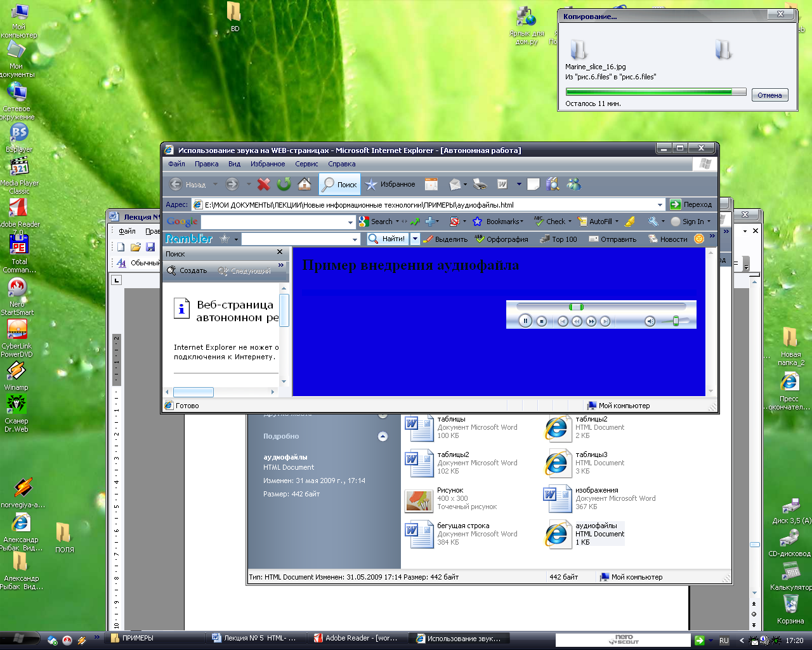Image resolution: width=812 pixels, height=650 pixels.
Task: Open the Избранное favorites button
Action: pyautogui.click(x=390, y=184)
